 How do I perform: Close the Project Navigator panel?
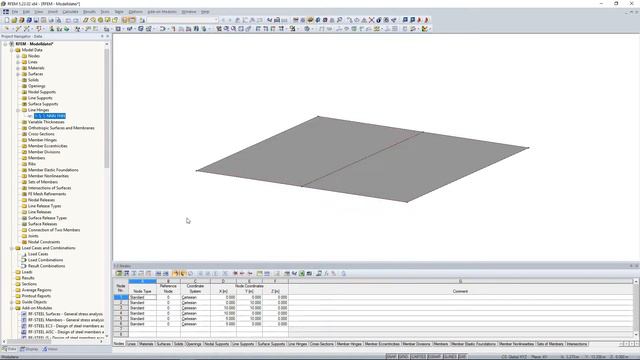click(107, 36)
